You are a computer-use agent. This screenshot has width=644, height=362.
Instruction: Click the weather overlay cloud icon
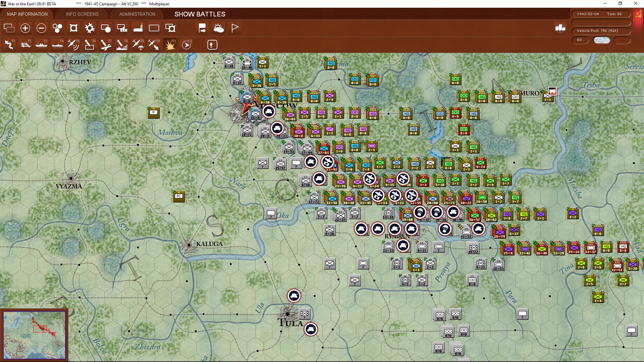click(x=219, y=28)
